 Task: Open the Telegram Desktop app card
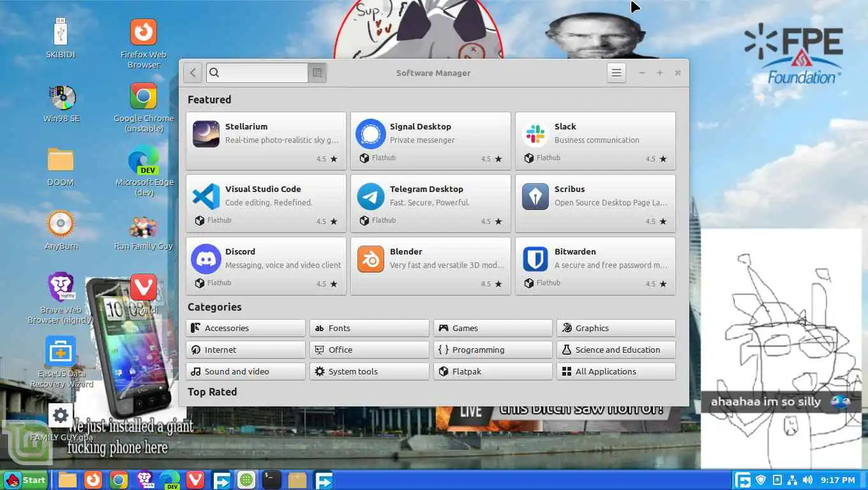click(431, 204)
